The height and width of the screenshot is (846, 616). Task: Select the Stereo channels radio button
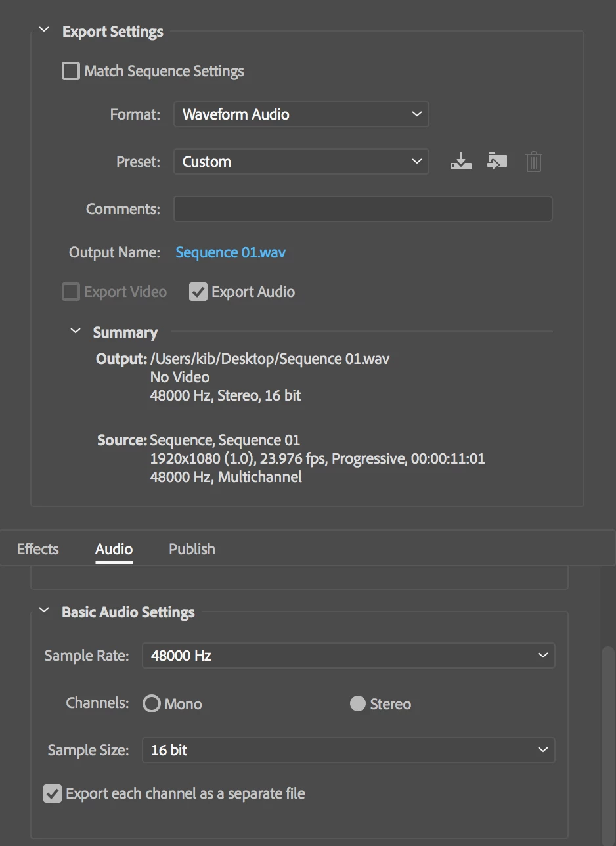358,704
